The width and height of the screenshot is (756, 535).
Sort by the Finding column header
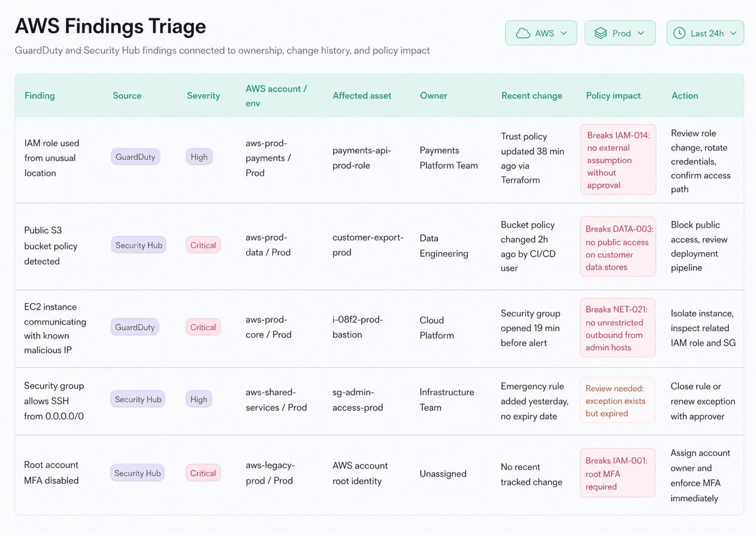click(x=40, y=96)
